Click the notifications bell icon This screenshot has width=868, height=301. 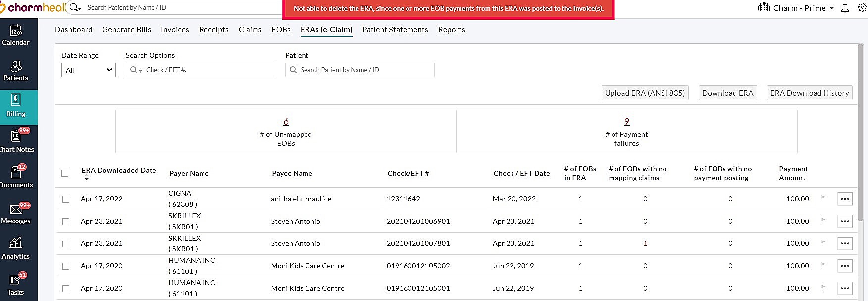(845, 8)
